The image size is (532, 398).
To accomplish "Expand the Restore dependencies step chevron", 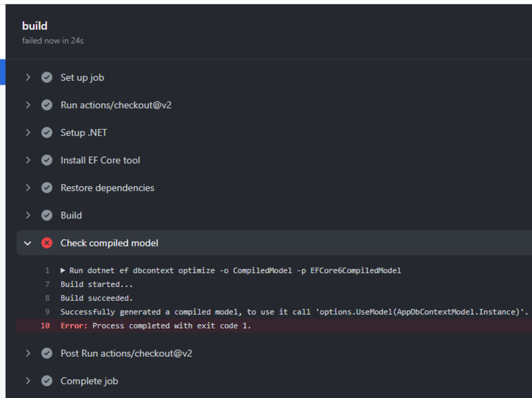I will 28,188.
